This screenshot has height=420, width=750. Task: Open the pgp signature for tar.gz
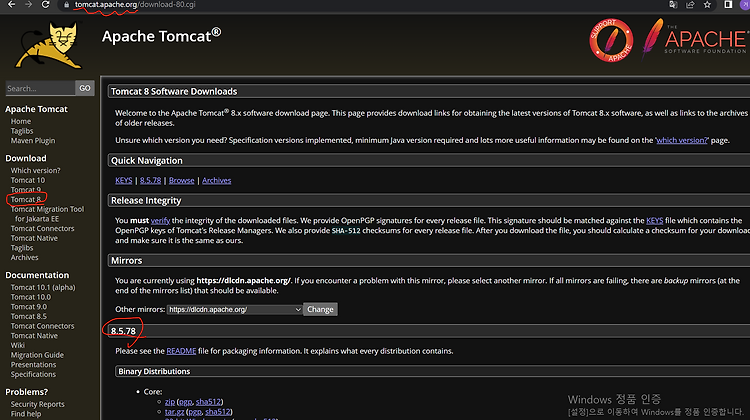point(195,412)
